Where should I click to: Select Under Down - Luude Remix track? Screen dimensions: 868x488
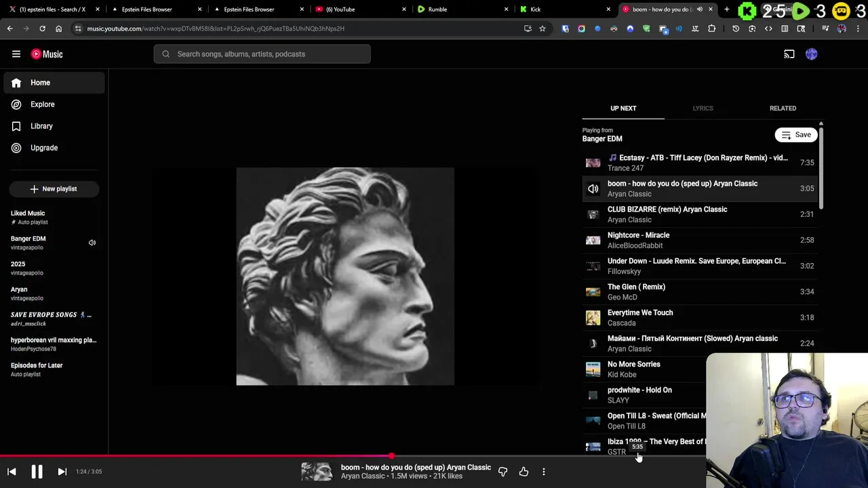[x=699, y=266]
